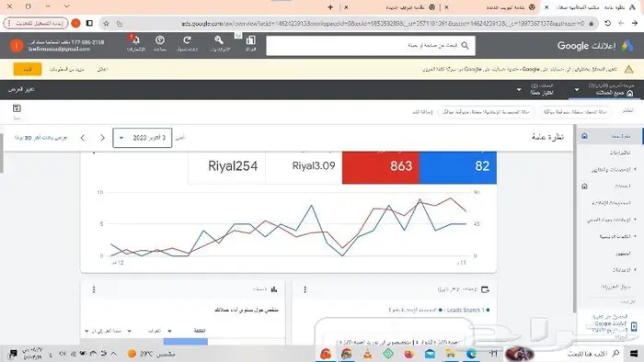Click the orange account avatar

click(17, 46)
